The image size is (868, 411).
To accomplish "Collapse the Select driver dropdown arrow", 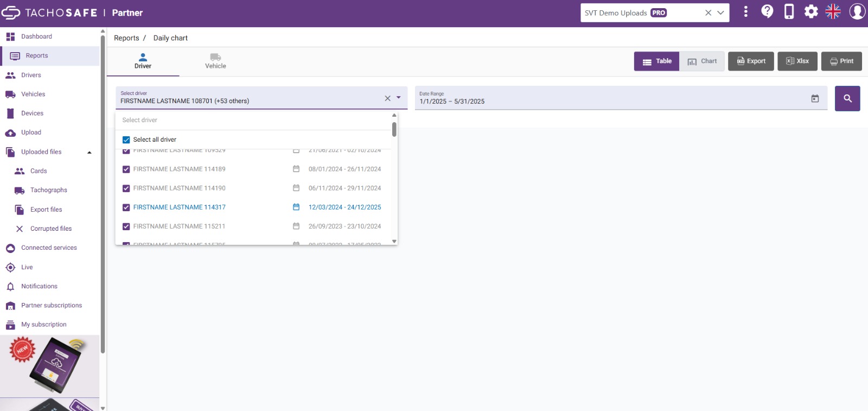I will coord(399,98).
